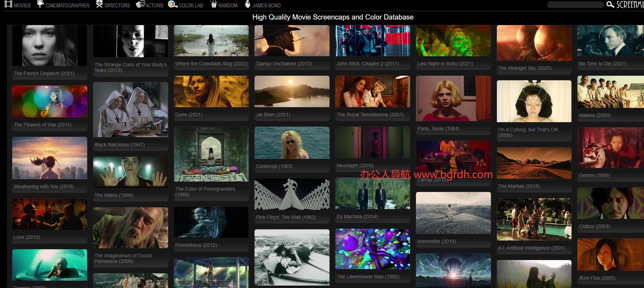Open Color Lab via the palette icon
This screenshot has height=288, width=644.
pyautogui.click(x=172, y=4)
